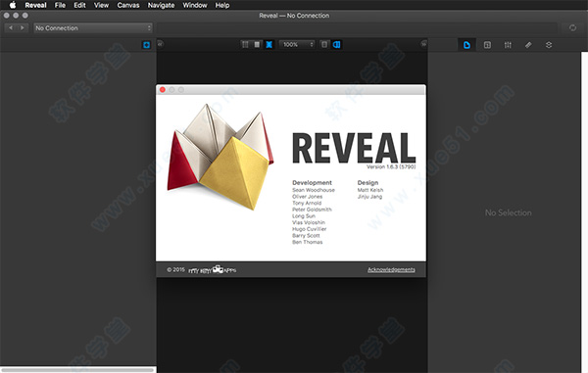Open the Canvas menu
The height and width of the screenshot is (373, 588).
point(128,5)
